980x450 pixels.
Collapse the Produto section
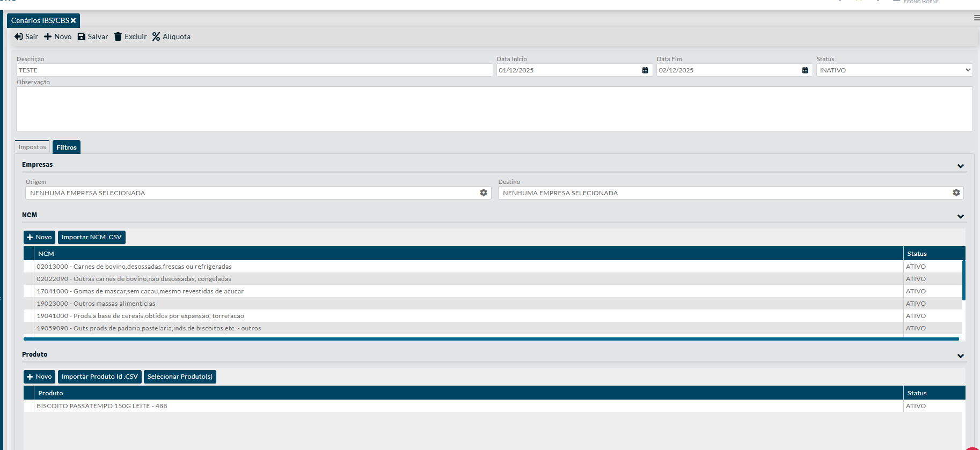(961, 356)
